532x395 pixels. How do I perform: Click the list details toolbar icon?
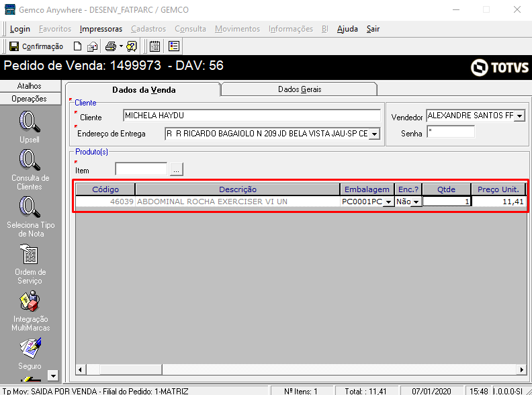[x=174, y=46]
